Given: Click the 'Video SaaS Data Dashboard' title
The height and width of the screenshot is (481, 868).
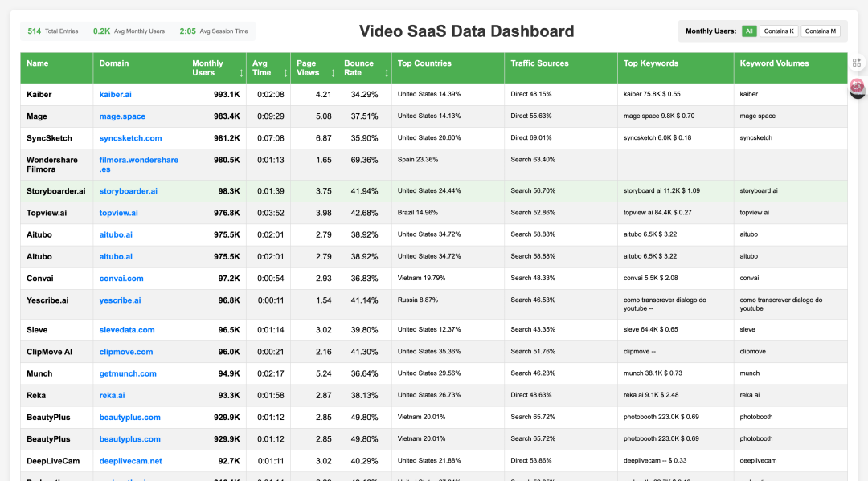Looking at the screenshot, I should click(467, 31).
